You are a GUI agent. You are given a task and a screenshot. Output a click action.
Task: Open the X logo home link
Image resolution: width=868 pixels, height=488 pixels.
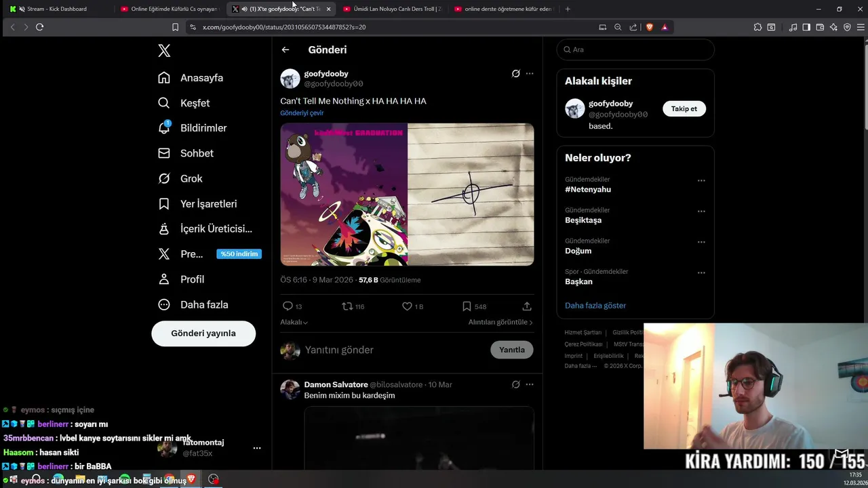click(164, 50)
